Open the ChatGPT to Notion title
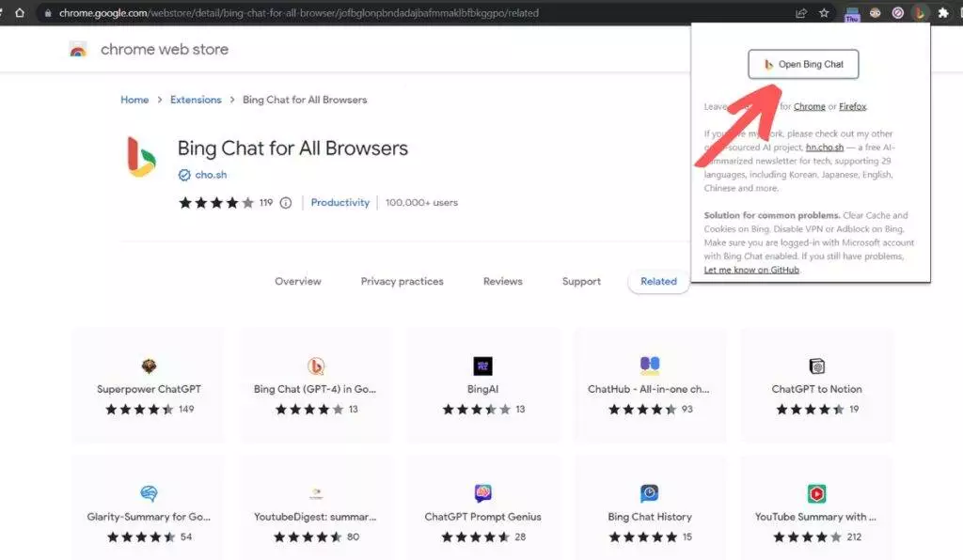This screenshot has height=560, width=963. click(x=817, y=389)
